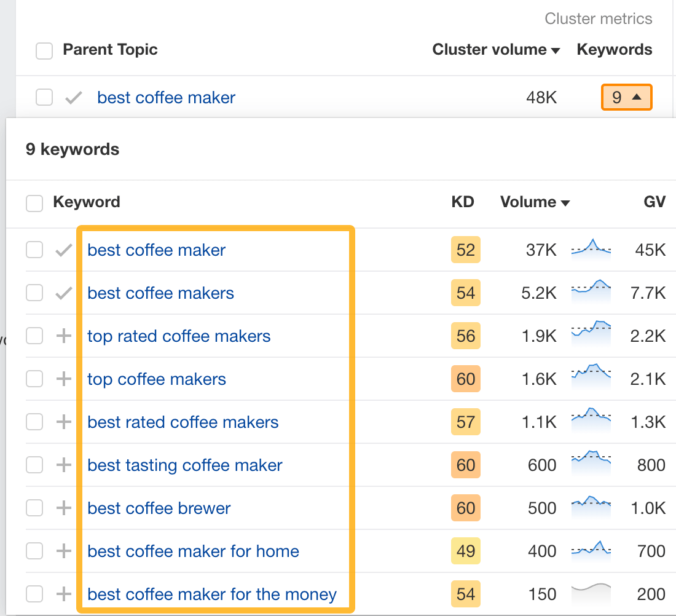Click the trend sparkline beside best coffee brewer
The height and width of the screenshot is (616, 676).
coord(591,508)
